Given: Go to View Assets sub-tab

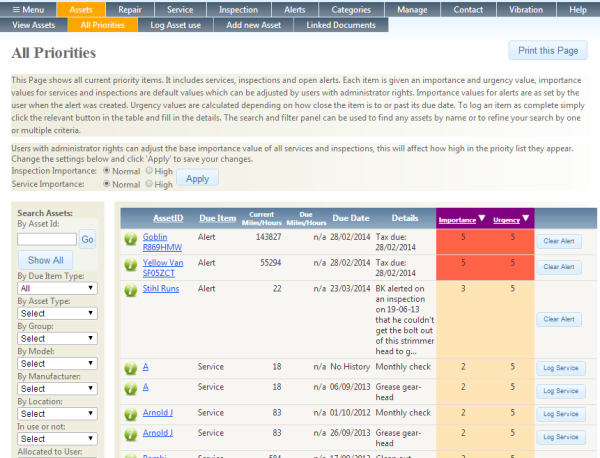Looking at the screenshot, I should tap(34, 25).
